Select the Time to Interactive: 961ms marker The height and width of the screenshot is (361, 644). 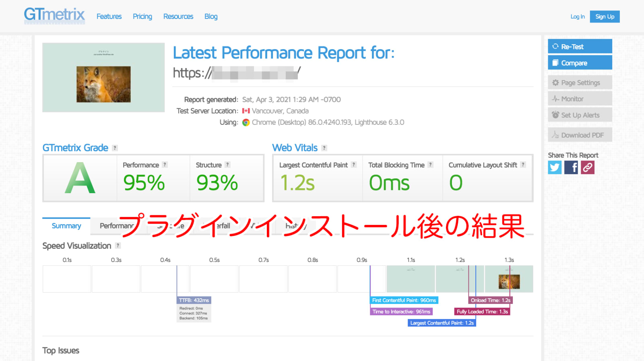pyautogui.click(x=401, y=311)
